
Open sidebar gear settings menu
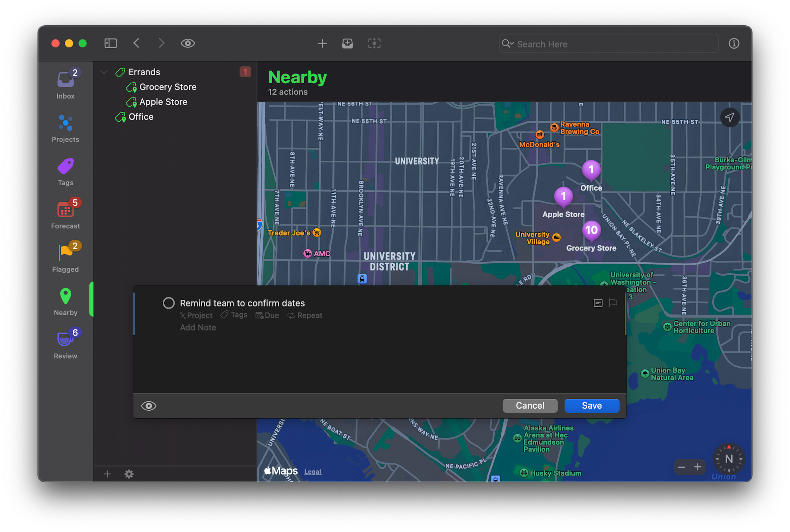coord(129,474)
